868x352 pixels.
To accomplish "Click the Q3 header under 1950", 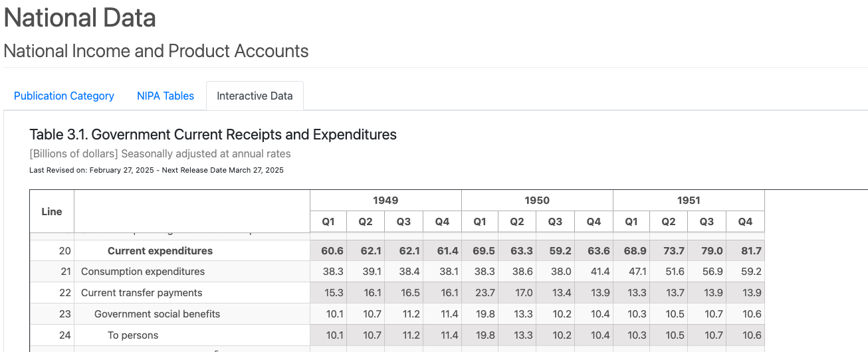I will pyautogui.click(x=555, y=222).
